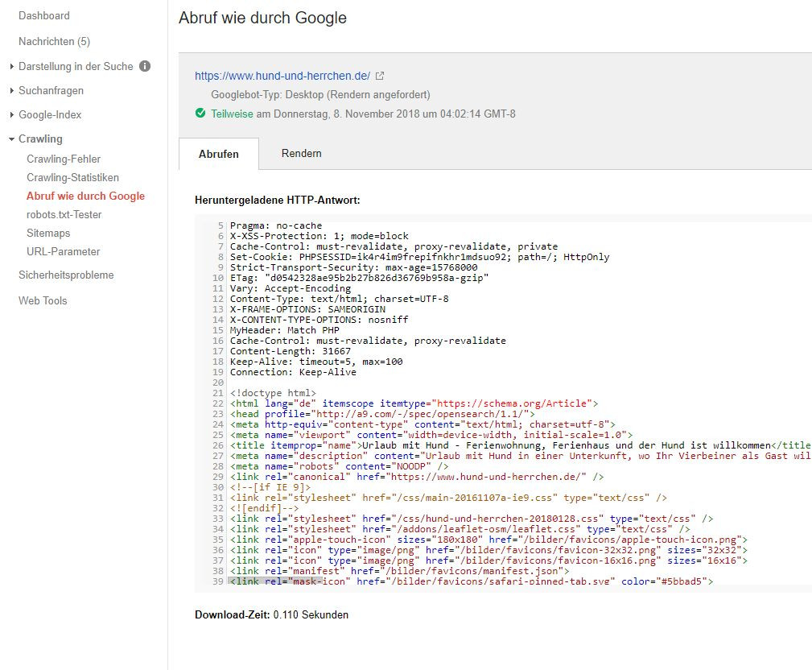Open Sitemaps page

(x=48, y=234)
